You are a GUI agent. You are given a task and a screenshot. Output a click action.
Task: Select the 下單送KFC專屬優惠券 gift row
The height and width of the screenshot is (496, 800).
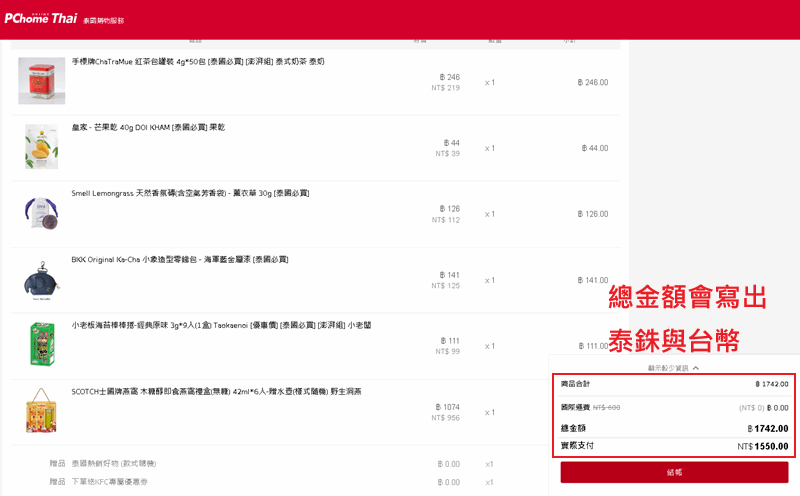click(x=130, y=482)
